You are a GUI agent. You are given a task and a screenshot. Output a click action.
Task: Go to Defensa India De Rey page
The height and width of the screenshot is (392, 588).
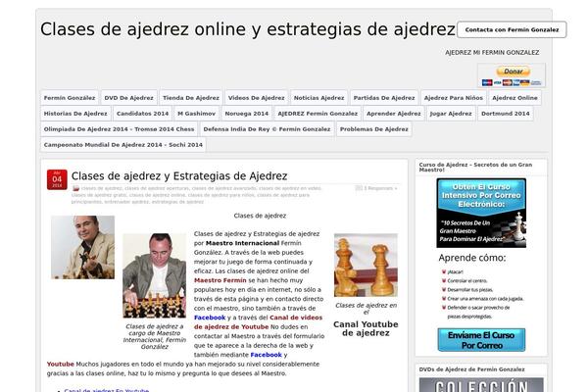coord(267,129)
